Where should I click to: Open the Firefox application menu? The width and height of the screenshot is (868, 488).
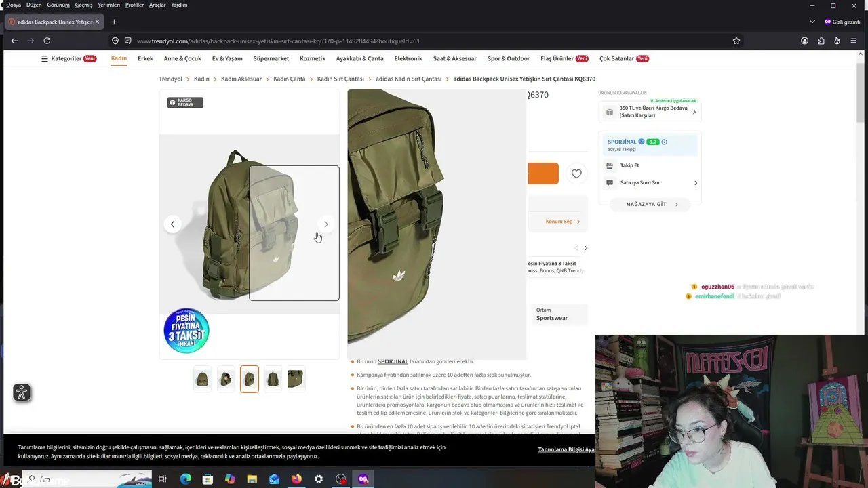click(x=853, y=41)
